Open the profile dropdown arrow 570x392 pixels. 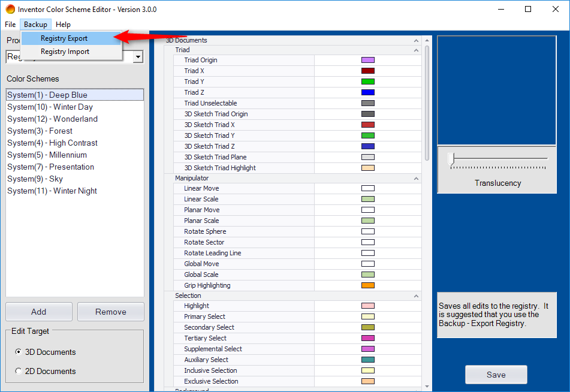(x=138, y=57)
